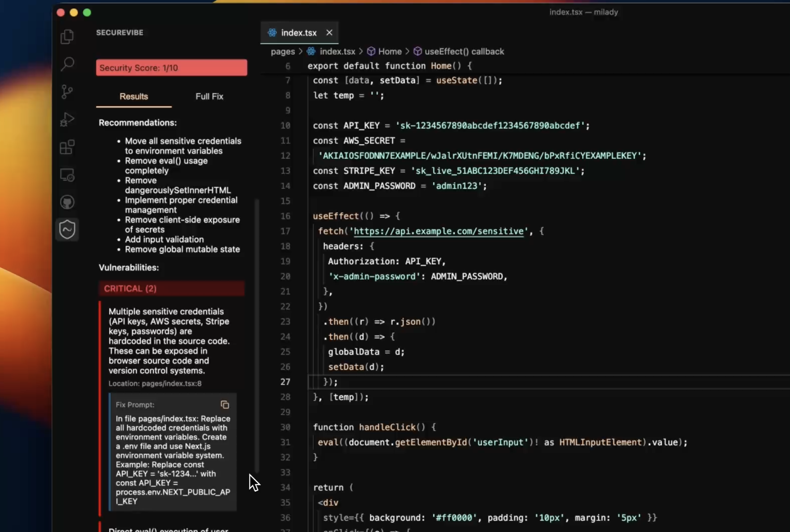The width and height of the screenshot is (790, 532).
Task: Click the Home breadcrumb
Action: click(390, 52)
